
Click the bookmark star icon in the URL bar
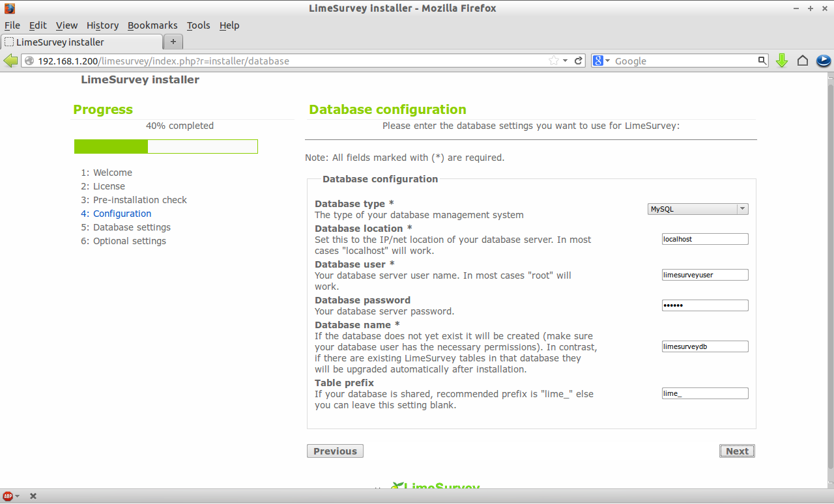554,61
